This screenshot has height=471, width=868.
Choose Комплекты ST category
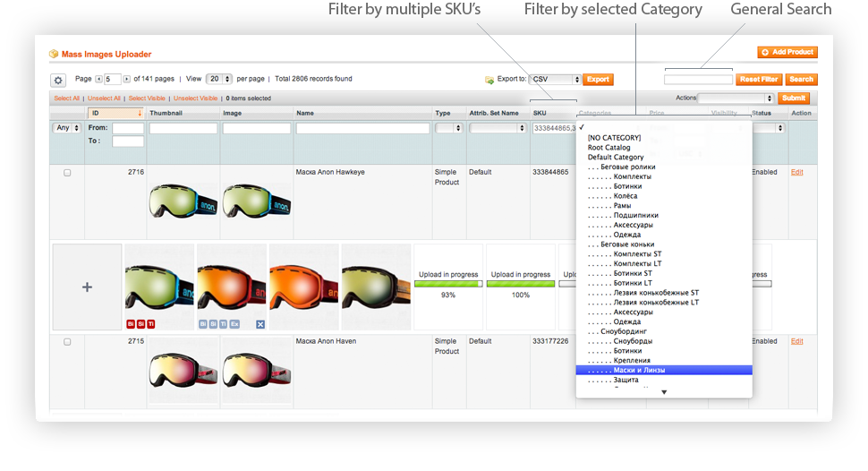tap(637, 253)
